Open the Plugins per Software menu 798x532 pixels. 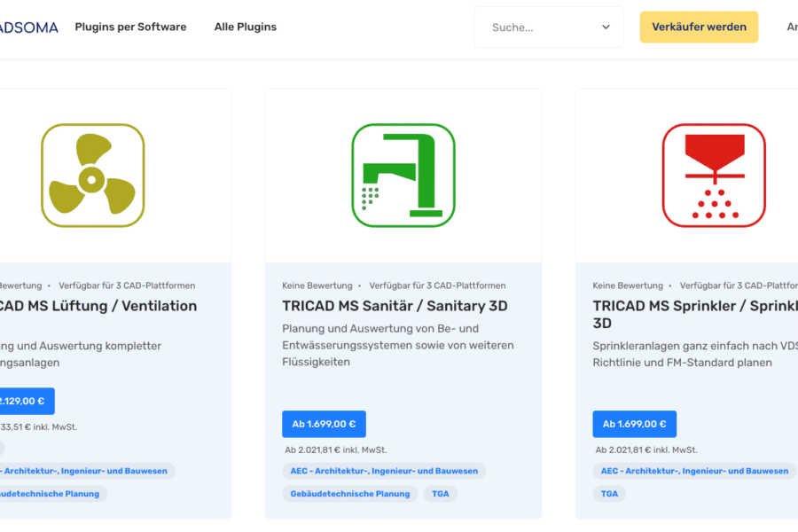[130, 27]
